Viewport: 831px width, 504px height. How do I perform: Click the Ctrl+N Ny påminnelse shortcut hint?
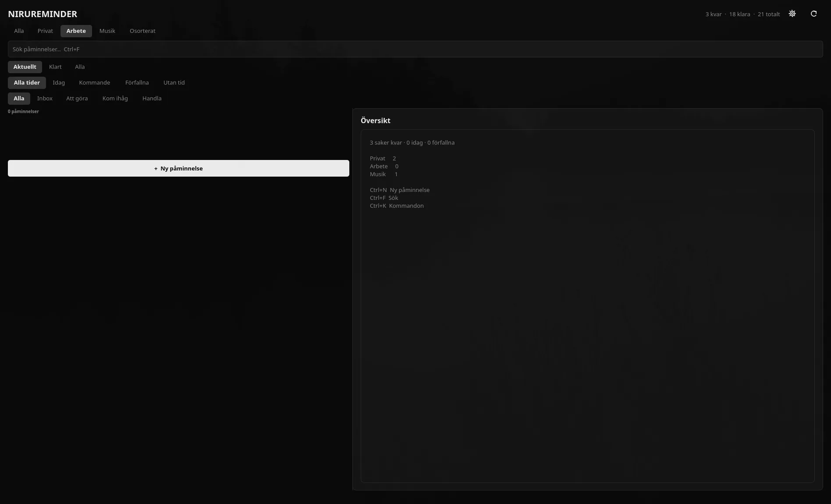tap(400, 190)
